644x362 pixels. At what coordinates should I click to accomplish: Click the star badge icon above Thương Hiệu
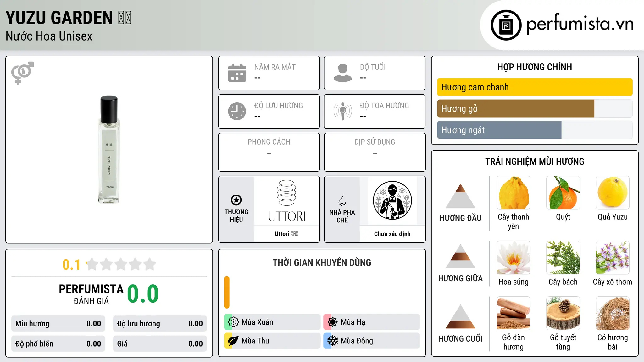236,200
